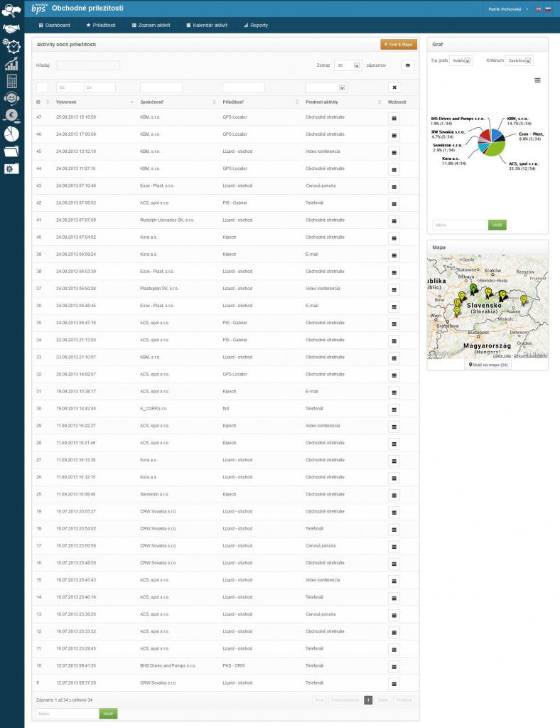Click 'Rudolph Usinados SK, s.r.o.' cell

tap(167, 220)
